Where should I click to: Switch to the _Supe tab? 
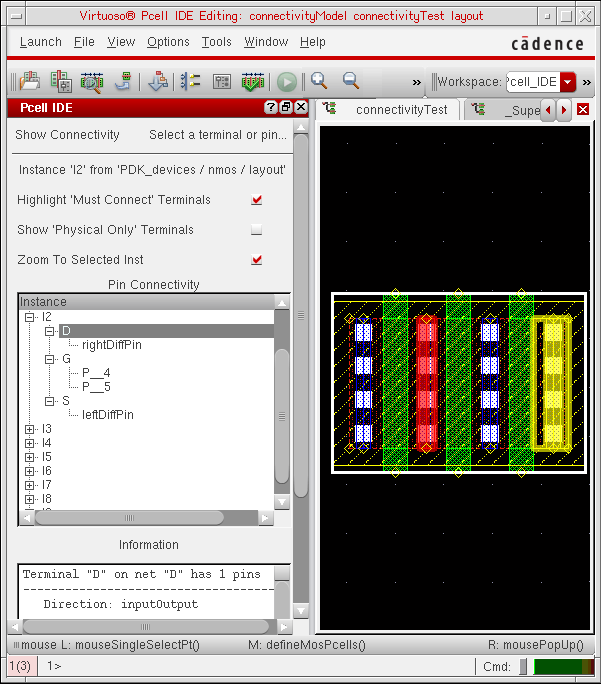click(502, 109)
